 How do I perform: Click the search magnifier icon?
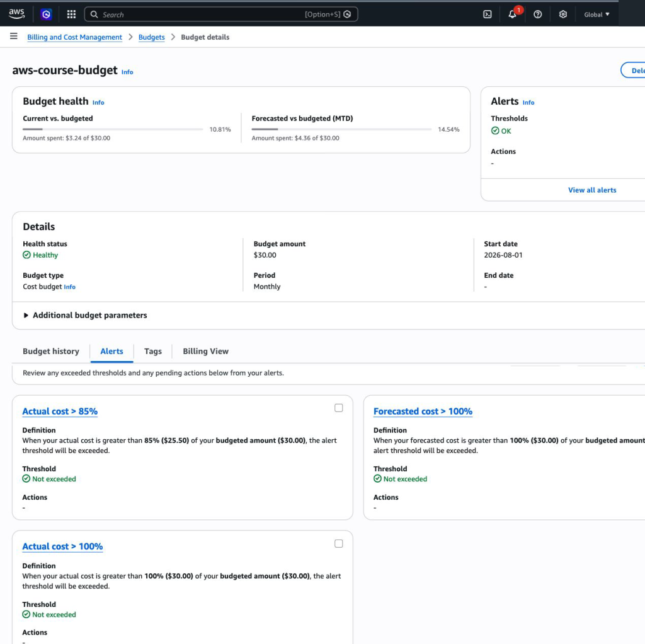click(94, 14)
